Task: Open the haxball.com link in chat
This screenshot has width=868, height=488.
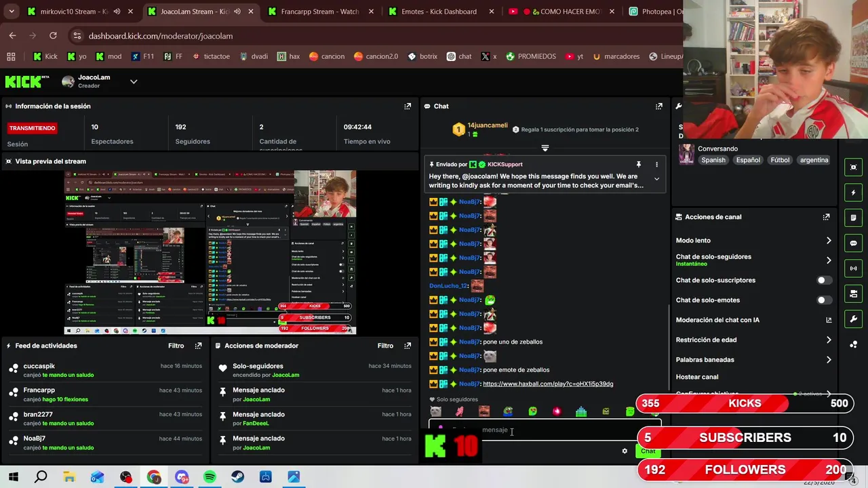Action: pyautogui.click(x=548, y=384)
